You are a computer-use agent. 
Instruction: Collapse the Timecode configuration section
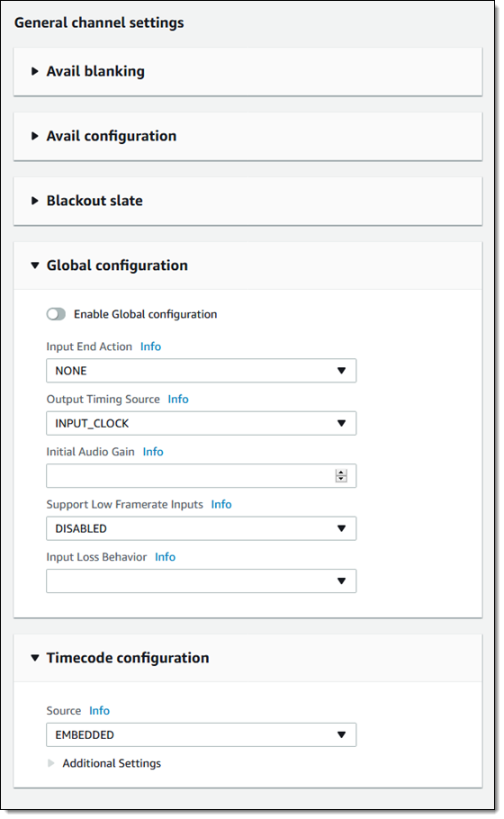click(247, 658)
